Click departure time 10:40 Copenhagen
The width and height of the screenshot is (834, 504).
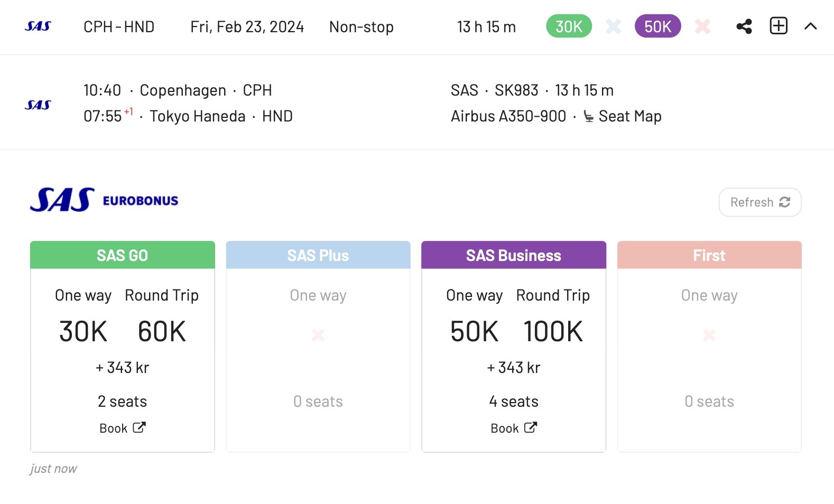[178, 90]
